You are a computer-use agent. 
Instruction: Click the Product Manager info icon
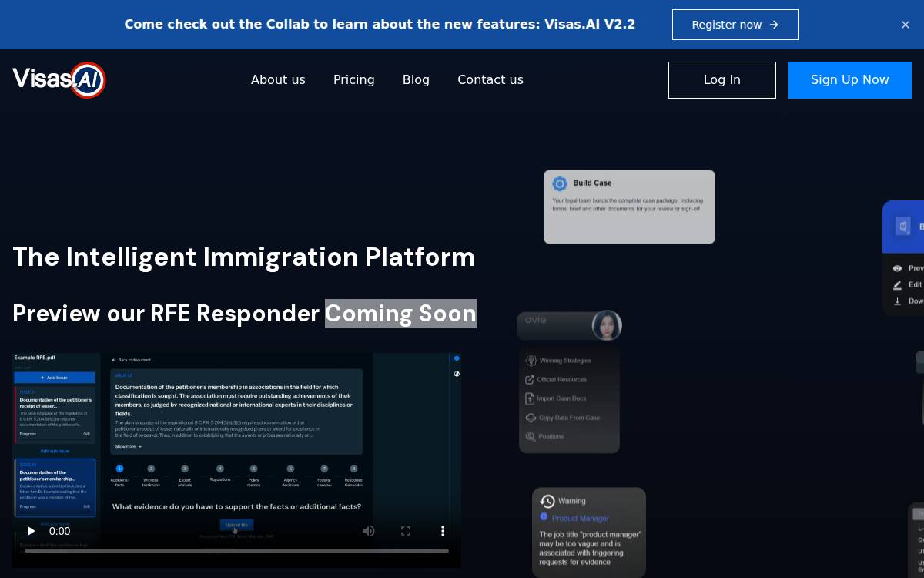(544, 517)
